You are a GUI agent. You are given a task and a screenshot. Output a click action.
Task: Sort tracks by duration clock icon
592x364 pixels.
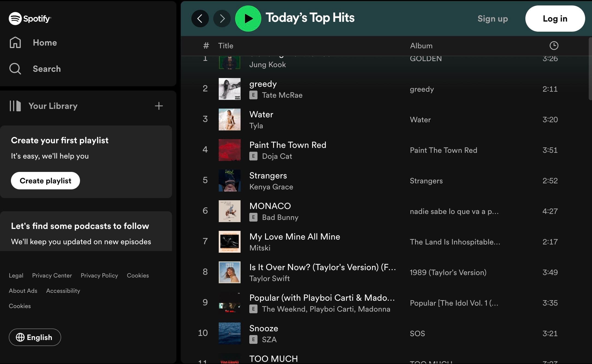(x=554, y=46)
